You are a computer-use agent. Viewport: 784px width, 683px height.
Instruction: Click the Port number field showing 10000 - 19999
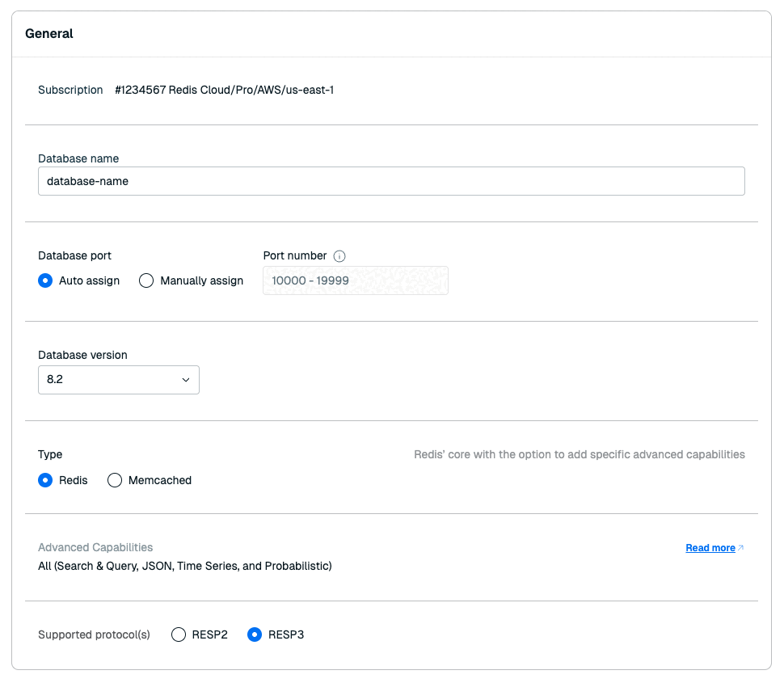point(356,280)
